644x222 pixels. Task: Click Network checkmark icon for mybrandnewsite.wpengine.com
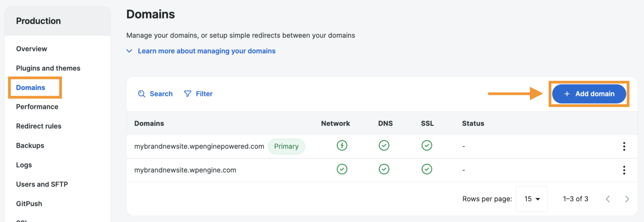tap(342, 170)
